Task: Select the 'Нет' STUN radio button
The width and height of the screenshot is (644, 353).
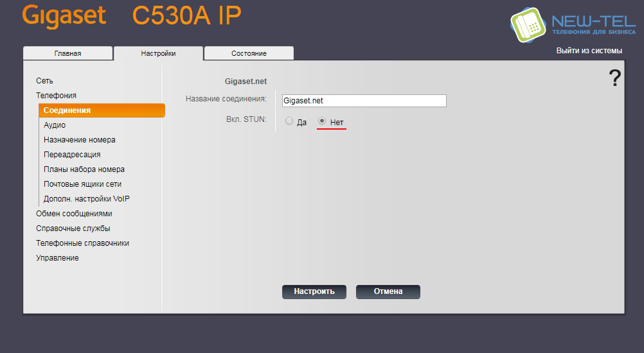Action: pos(323,121)
